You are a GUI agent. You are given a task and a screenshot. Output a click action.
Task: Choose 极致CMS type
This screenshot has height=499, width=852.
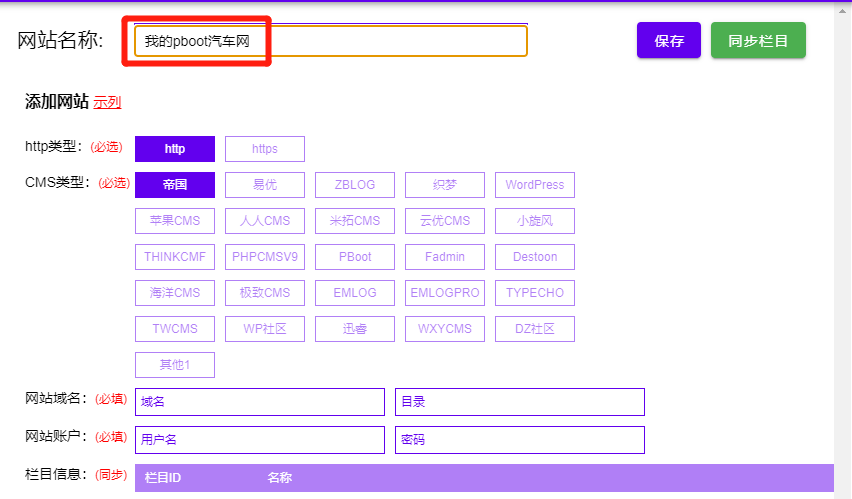pos(265,293)
